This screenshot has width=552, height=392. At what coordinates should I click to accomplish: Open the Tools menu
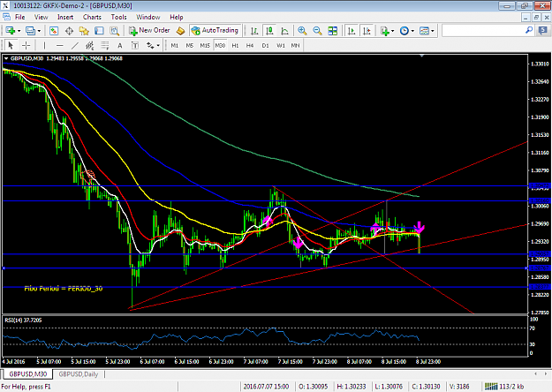(x=118, y=17)
